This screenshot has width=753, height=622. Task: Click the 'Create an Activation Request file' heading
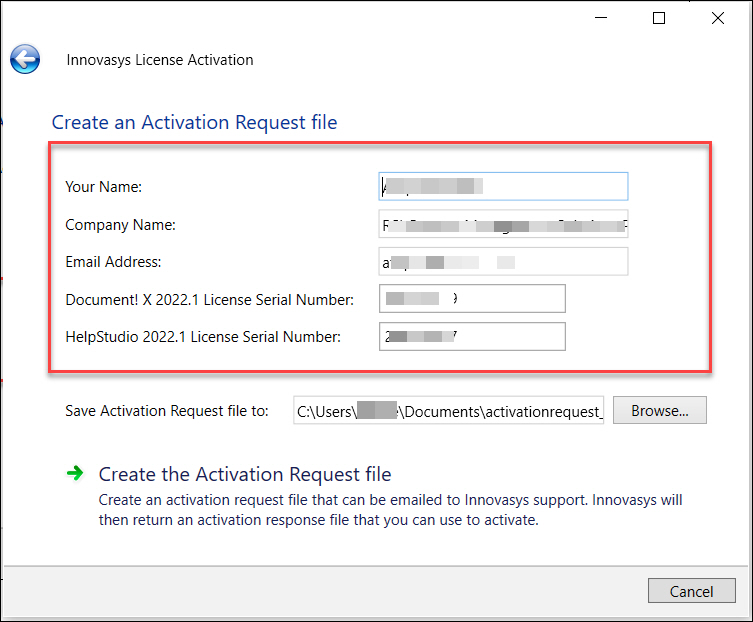click(x=194, y=122)
